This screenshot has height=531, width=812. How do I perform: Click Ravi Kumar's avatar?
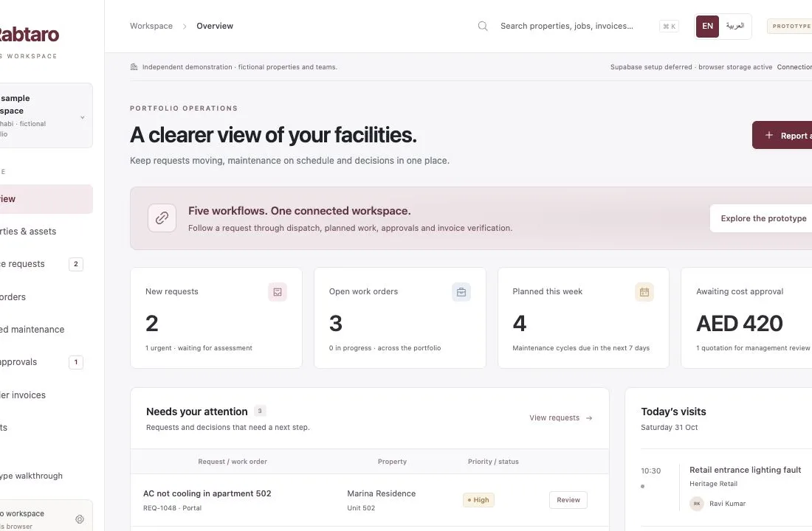point(697,504)
